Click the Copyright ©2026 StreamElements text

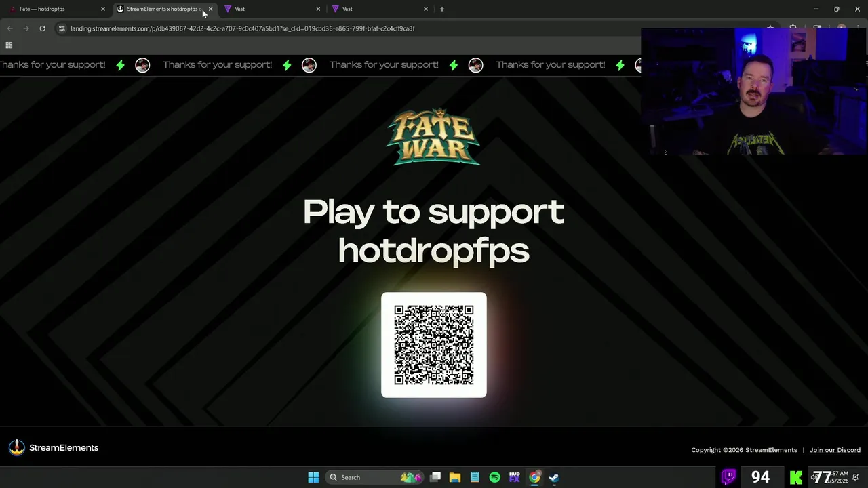pos(744,450)
